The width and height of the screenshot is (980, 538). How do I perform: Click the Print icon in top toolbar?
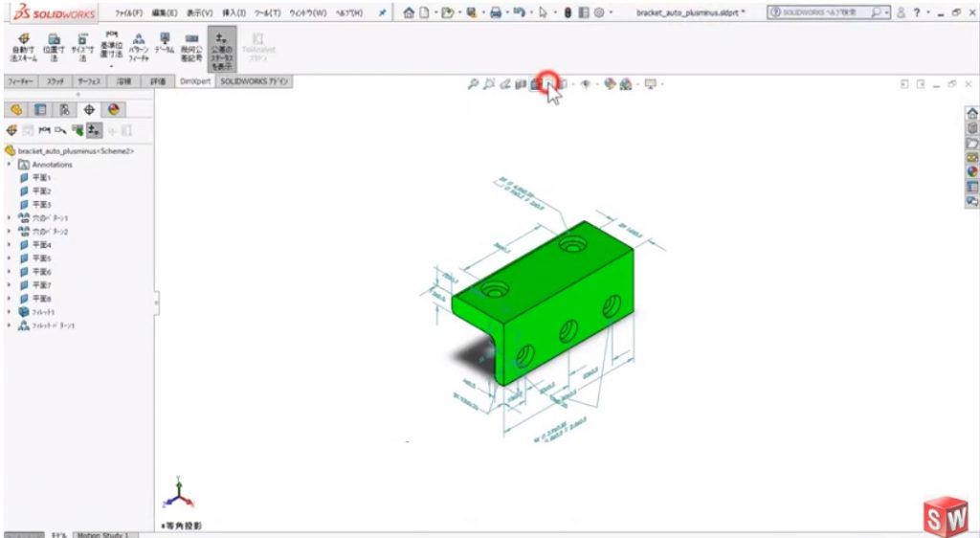(497, 13)
